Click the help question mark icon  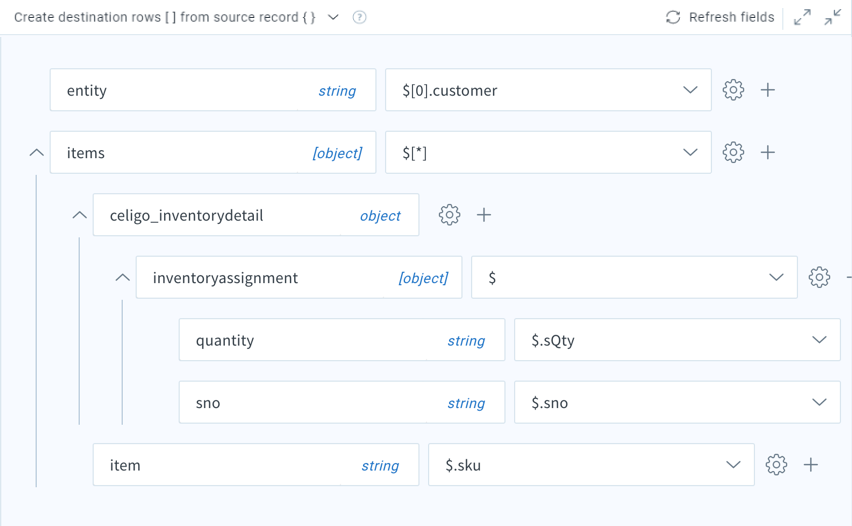point(359,17)
